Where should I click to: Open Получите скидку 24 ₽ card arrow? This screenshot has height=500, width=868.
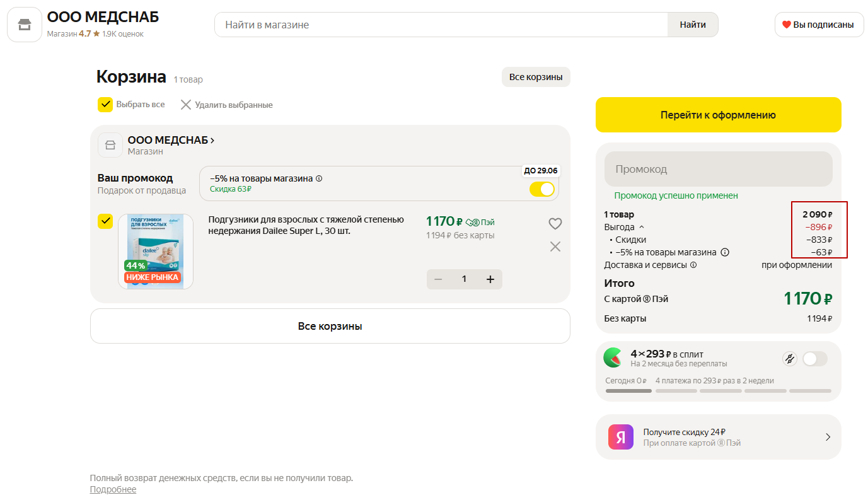click(828, 437)
